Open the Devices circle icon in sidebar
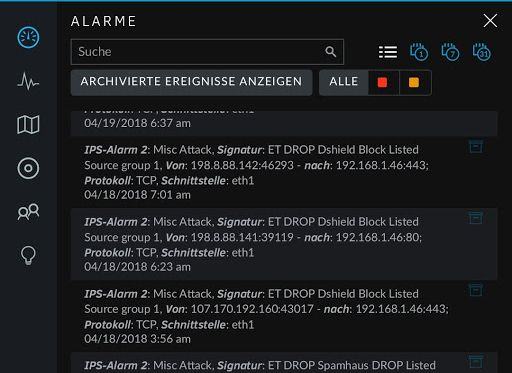This screenshot has width=512, height=373. (28, 168)
